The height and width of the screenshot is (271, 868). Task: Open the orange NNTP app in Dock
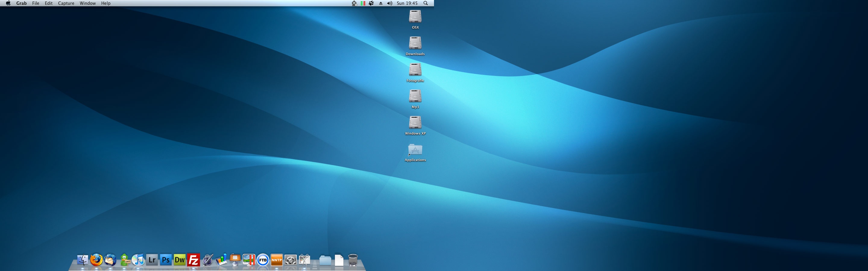[x=277, y=260]
